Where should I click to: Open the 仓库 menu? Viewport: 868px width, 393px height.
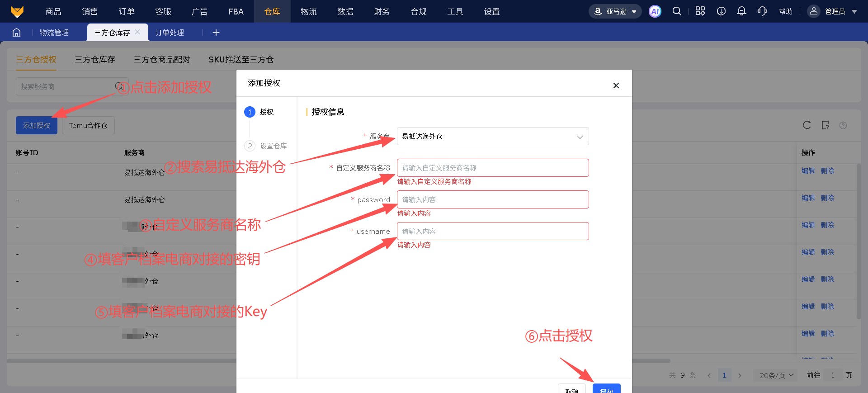click(272, 11)
